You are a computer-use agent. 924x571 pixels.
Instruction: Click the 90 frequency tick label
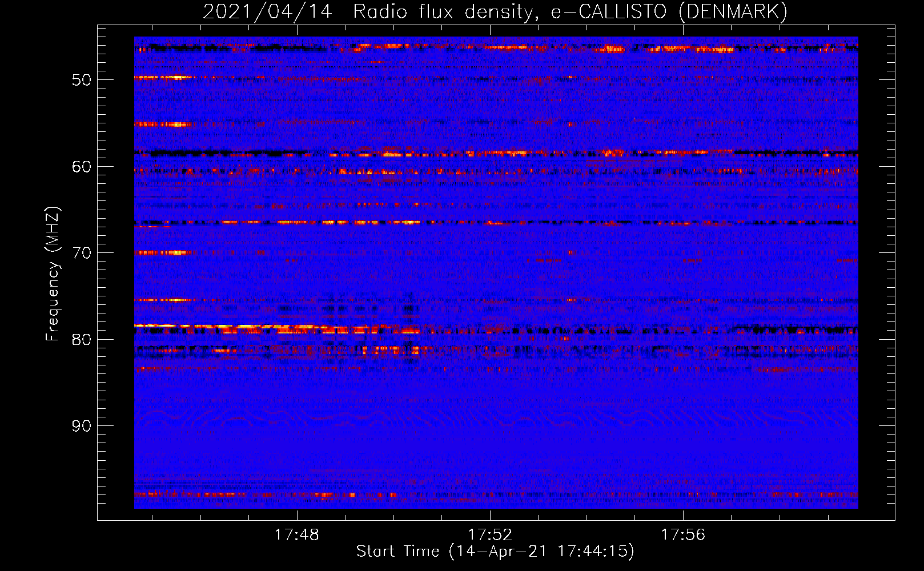82,427
